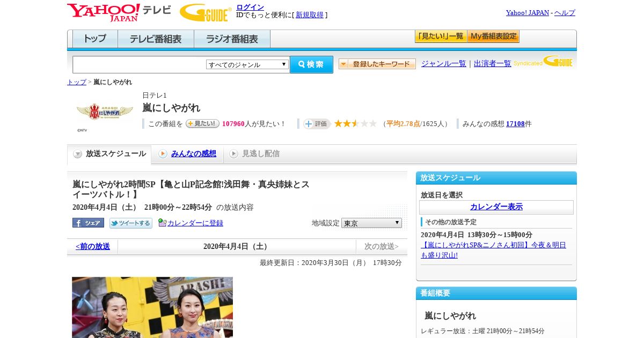Open the 嵐にしやがれSP&ニノさん初回 broadcast link
644x338 pixels.
click(493, 250)
